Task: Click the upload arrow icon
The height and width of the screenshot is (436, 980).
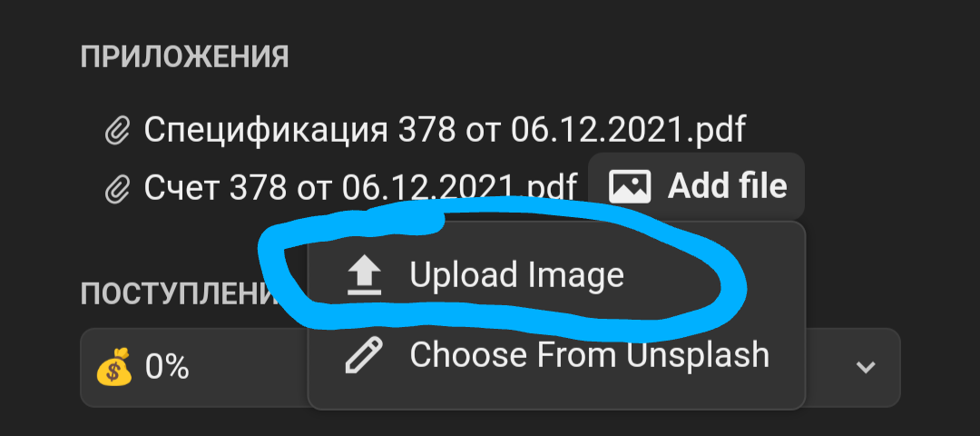Action: [x=364, y=275]
